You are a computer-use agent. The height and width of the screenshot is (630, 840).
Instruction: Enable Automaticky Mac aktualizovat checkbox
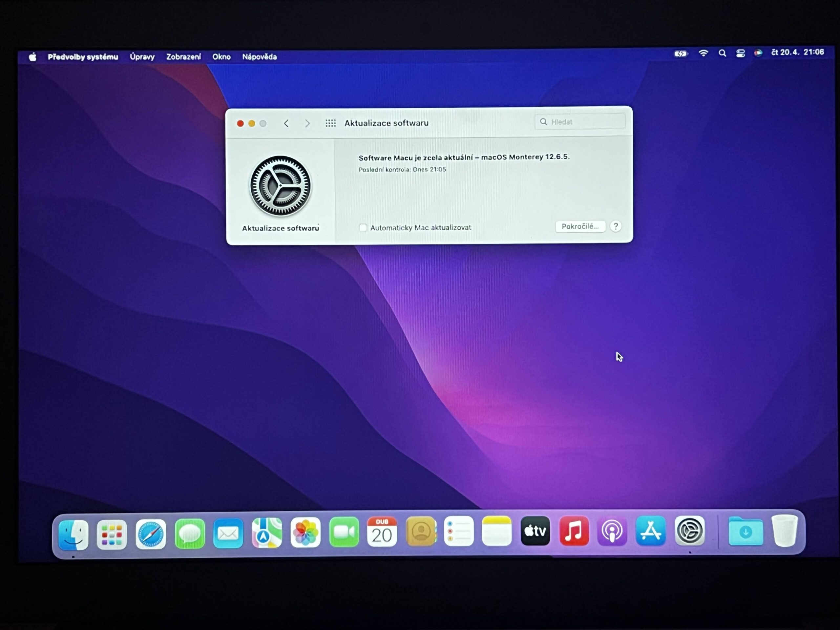[x=363, y=227]
